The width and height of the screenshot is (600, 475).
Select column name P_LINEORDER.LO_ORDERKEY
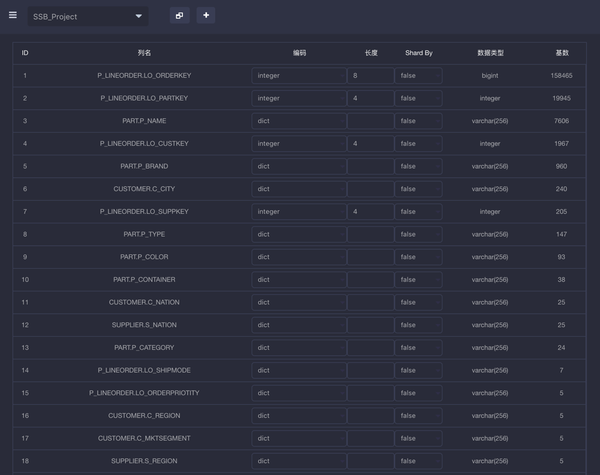144,76
